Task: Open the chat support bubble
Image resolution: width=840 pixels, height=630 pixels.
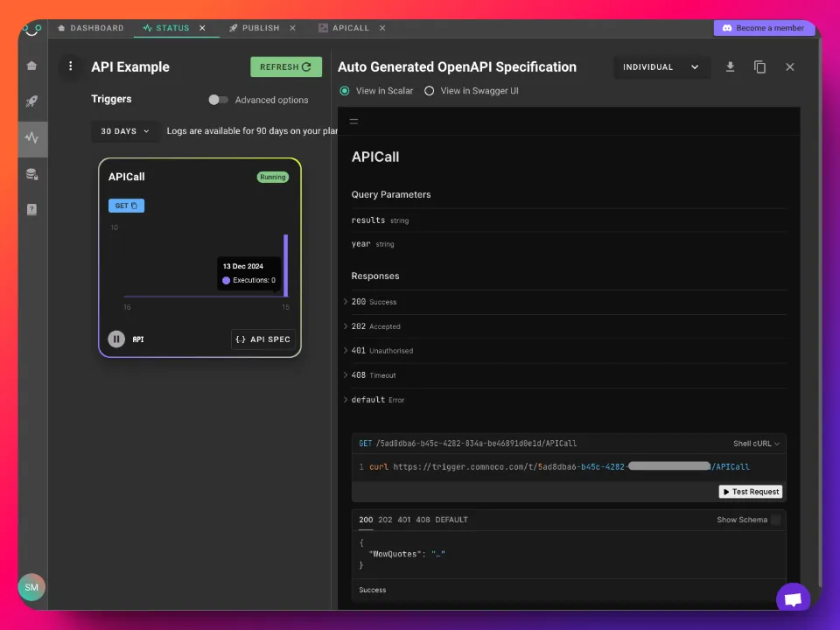Action: click(x=793, y=599)
